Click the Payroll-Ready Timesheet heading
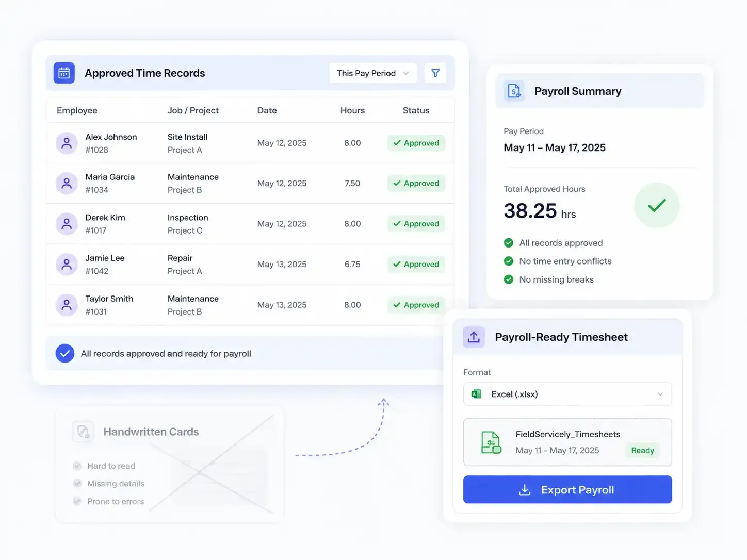The image size is (747, 560). click(x=561, y=337)
